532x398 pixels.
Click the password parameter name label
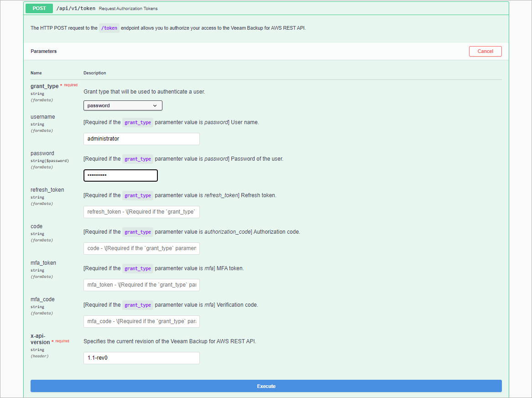click(x=42, y=153)
